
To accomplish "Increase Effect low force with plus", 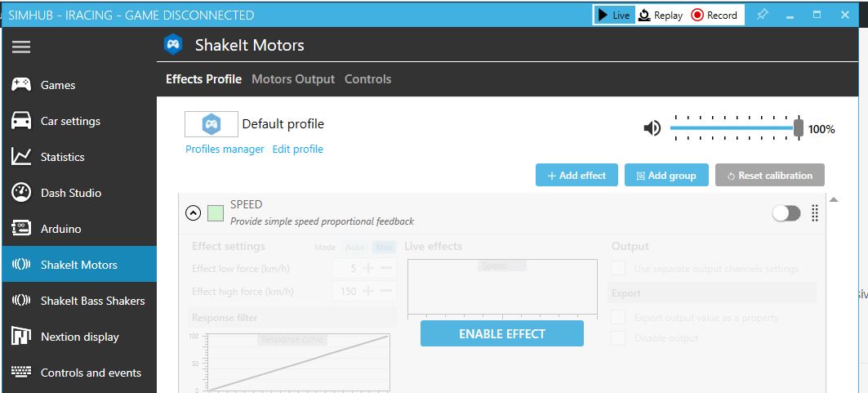I will pyautogui.click(x=368, y=268).
